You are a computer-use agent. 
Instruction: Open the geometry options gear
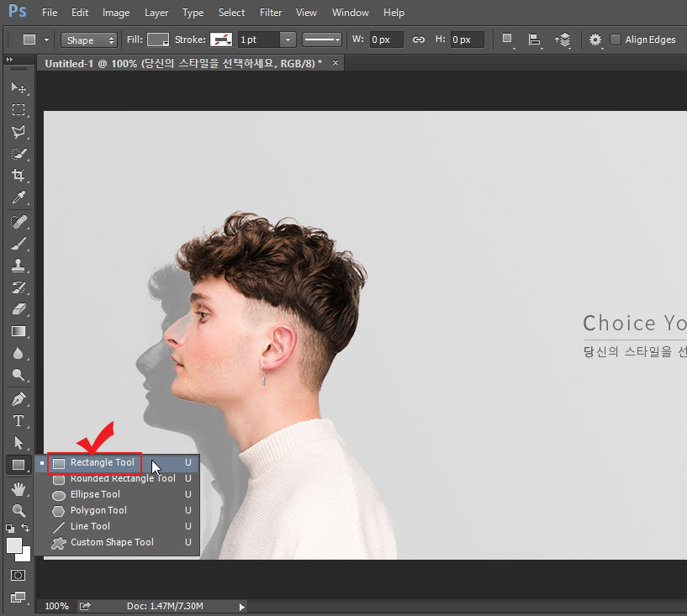(595, 39)
